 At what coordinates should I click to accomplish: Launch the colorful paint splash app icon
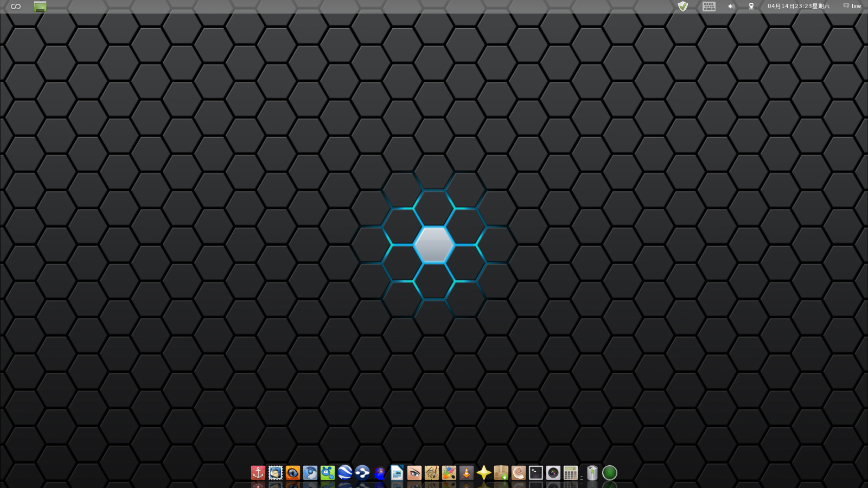tap(449, 473)
